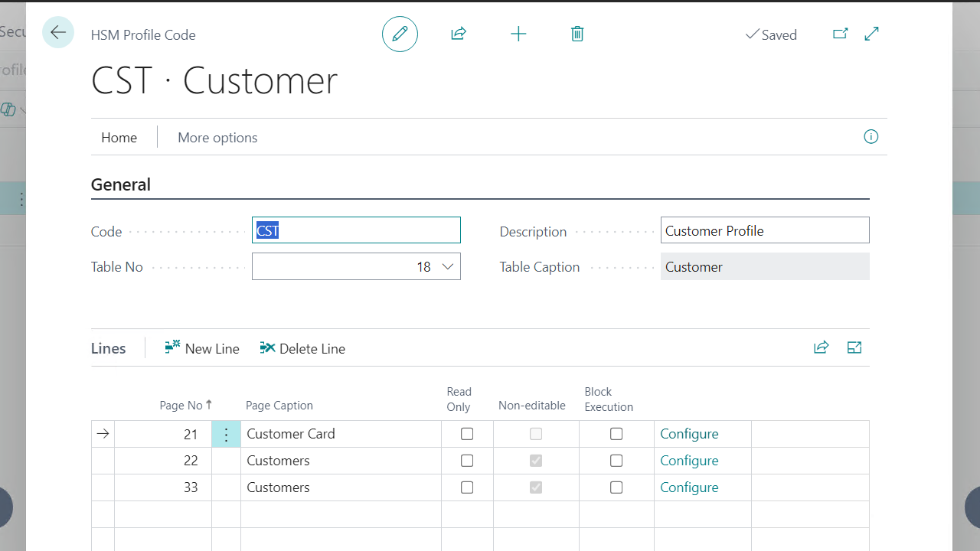This screenshot has width=980, height=551.
Task: Click the share icon in header
Action: [459, 34]
